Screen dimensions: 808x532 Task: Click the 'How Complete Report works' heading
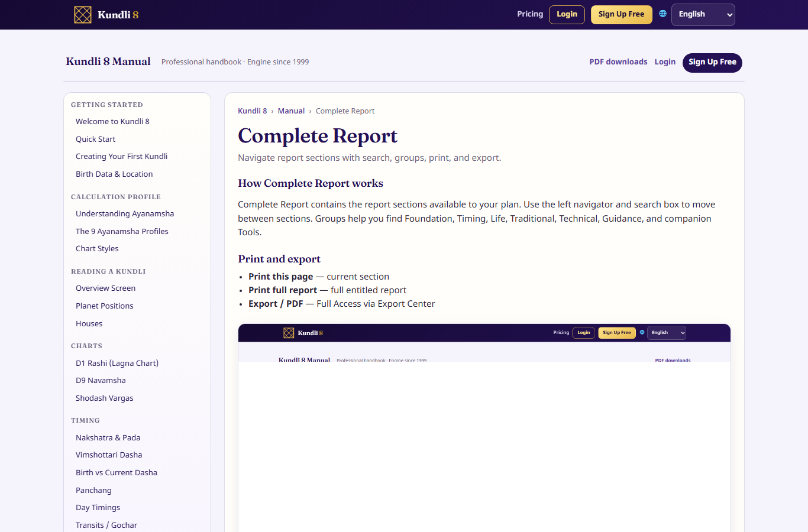311,183
